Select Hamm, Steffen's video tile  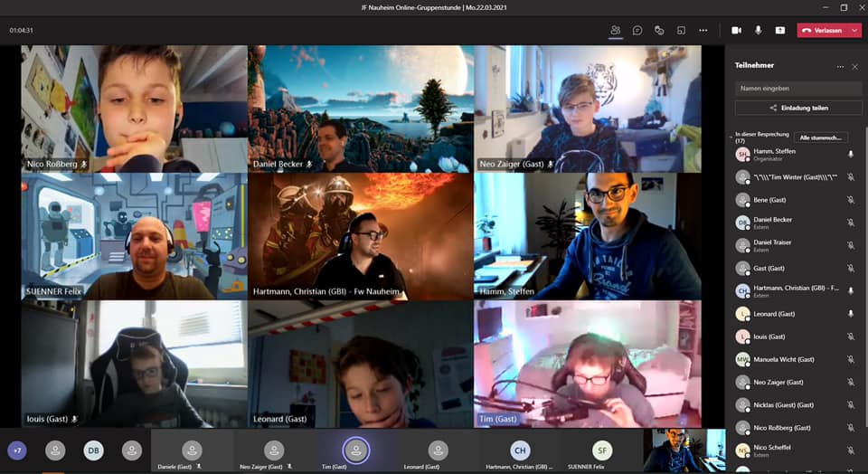587,236
